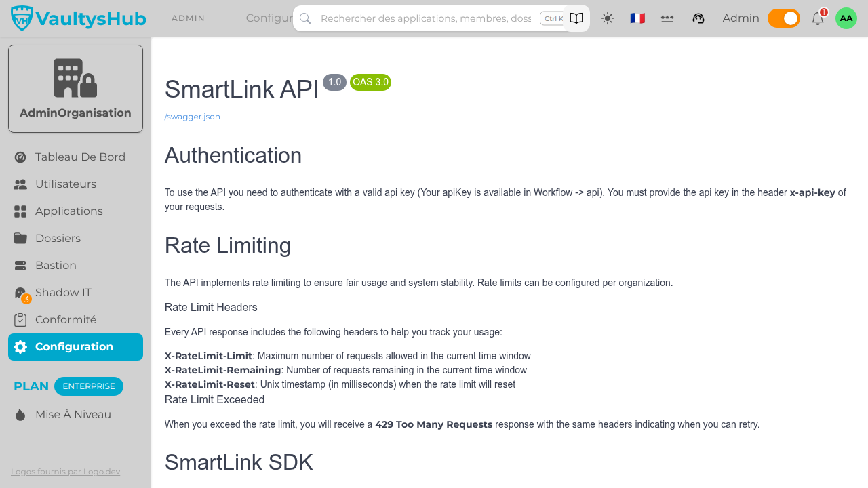Toggle the Admin mode switch
This screenshot has height=488, width=868.
pos(784,18)
